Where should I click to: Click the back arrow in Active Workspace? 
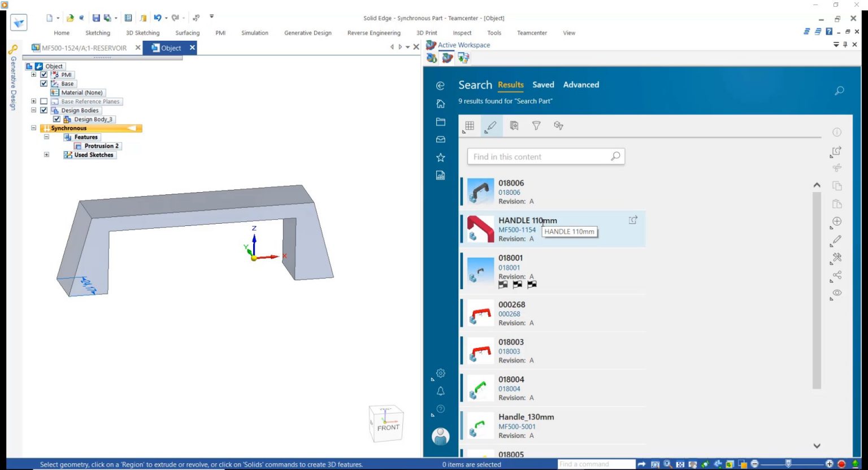[441, 86]
